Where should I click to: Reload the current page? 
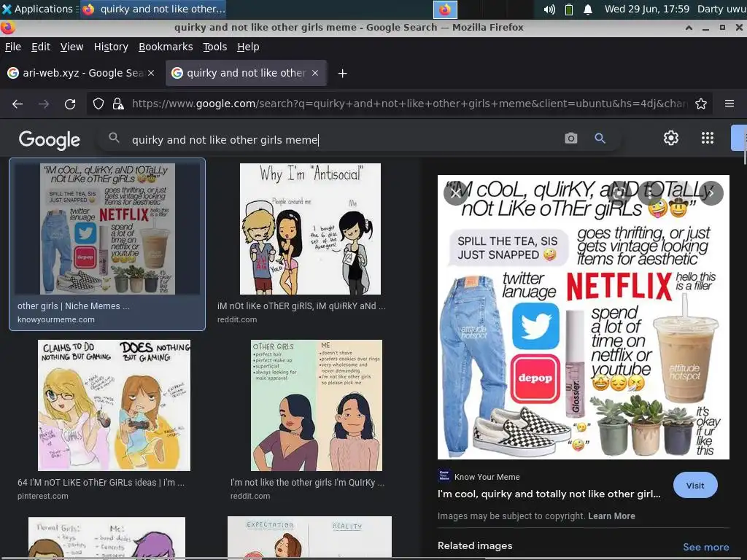70,104
